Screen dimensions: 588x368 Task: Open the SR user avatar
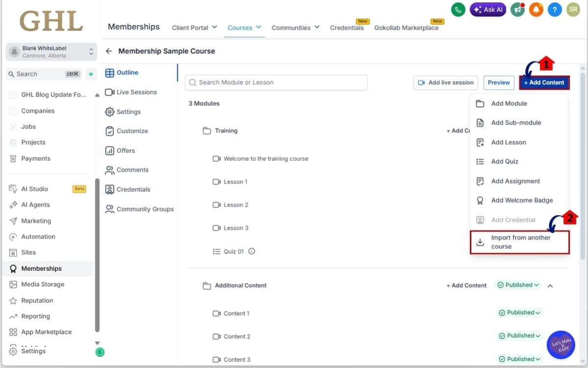pos(573,9)
